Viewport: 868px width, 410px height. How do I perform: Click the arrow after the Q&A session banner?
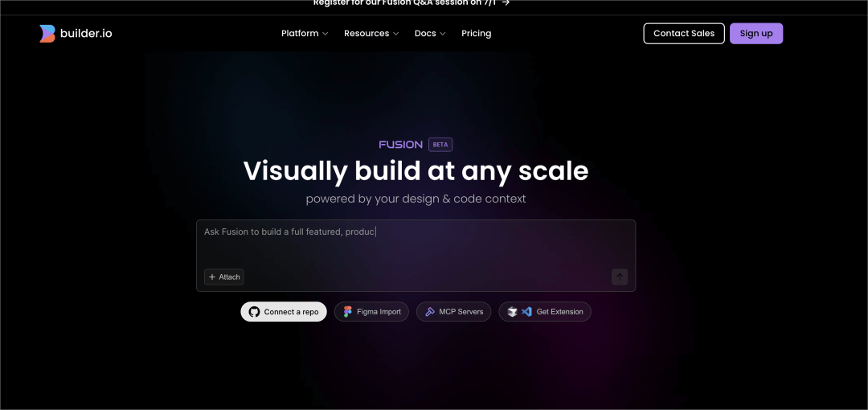point(506,2)
